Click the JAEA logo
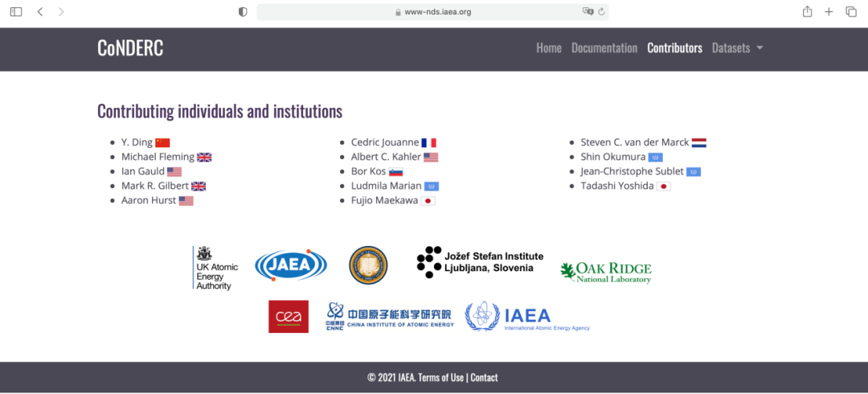The height and width of the screenshot is (394, 868). click(x=291, y=265)
